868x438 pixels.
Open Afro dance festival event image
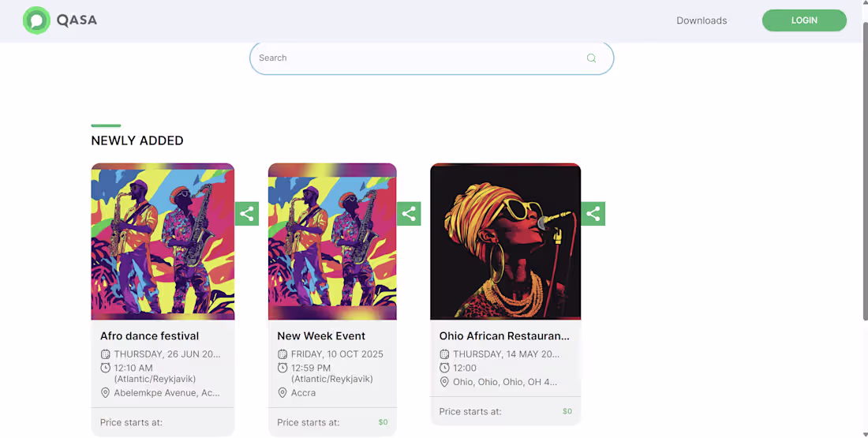[x=163, y=241]
